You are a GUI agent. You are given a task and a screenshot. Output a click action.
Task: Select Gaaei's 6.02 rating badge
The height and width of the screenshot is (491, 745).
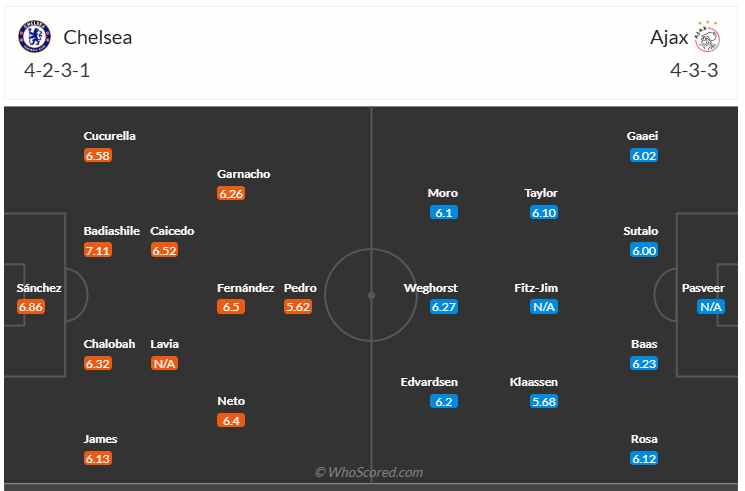pos(644,156)
